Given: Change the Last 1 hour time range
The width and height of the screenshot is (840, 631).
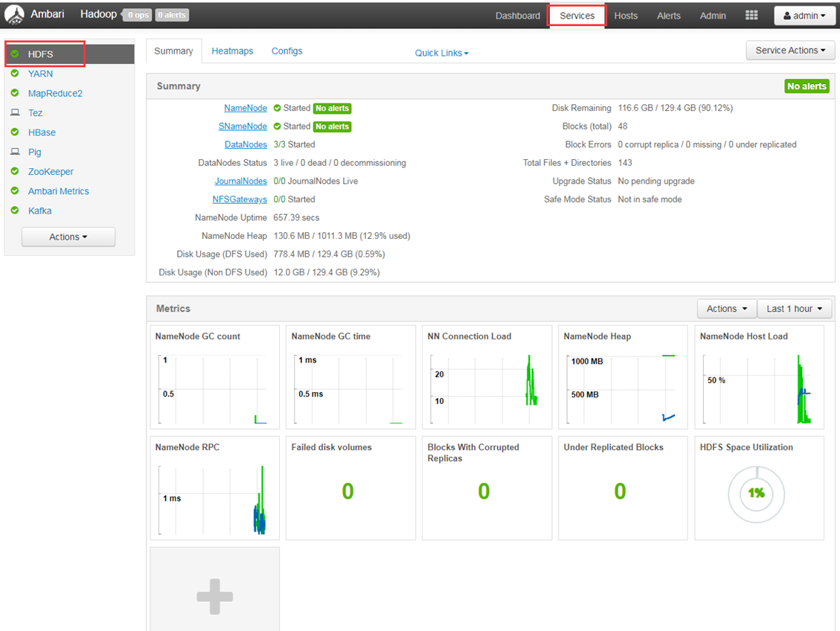Looking at the screenshot, I should point(795,309).
